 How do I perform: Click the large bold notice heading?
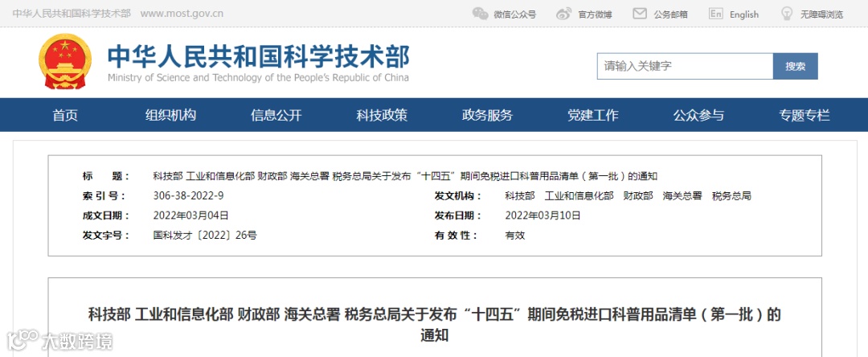(435, 324)
